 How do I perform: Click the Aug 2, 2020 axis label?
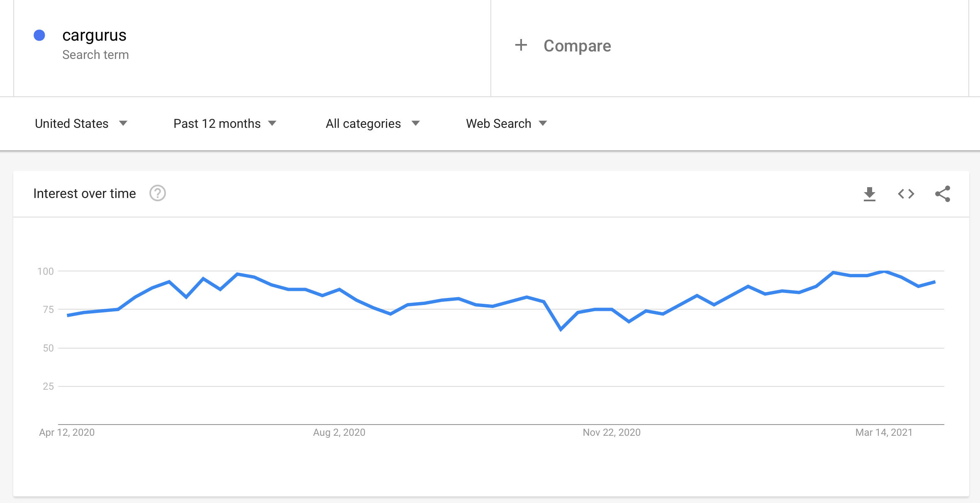pos(339,432)
